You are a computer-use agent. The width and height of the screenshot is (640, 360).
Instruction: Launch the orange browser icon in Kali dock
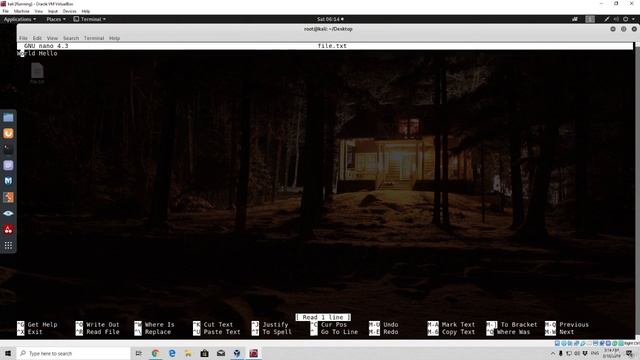click(x=8, y=133)
